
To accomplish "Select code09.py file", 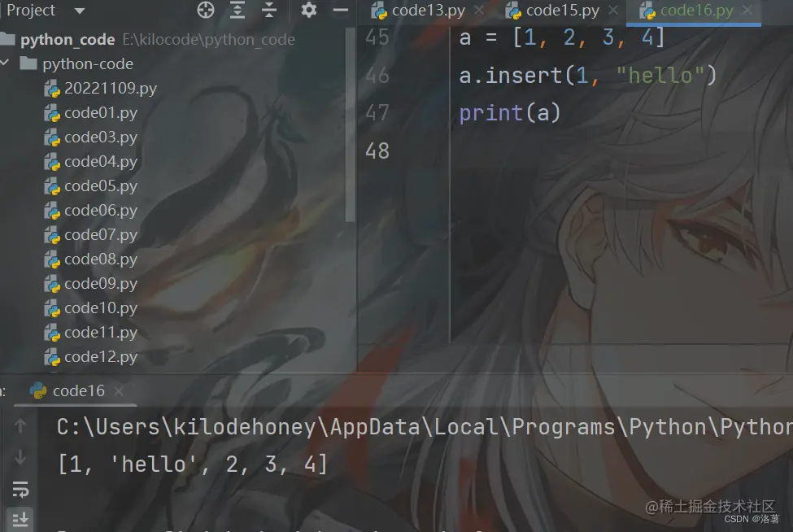I will point(101,284).
